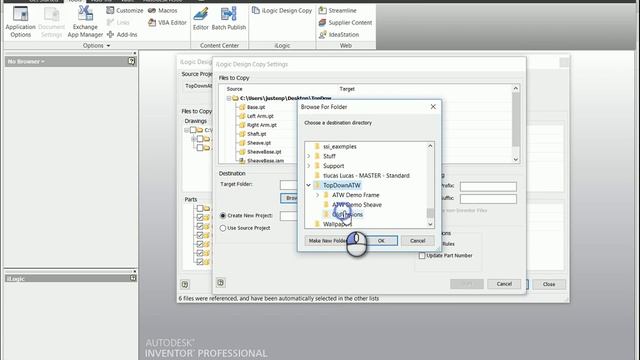Confirm folder with OK button
The image size is (640, 360).
click(381, 241)
